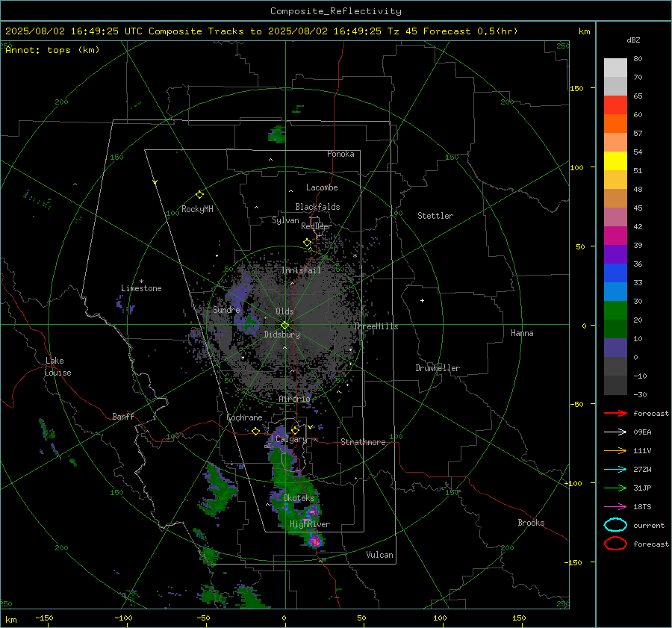Click the Sylvan label

[x=285, y=220]
